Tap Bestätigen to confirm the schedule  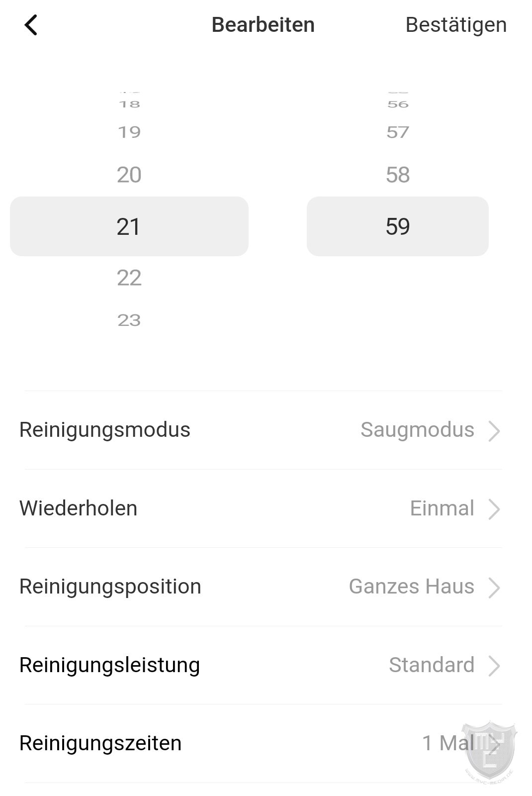(456, 25)
